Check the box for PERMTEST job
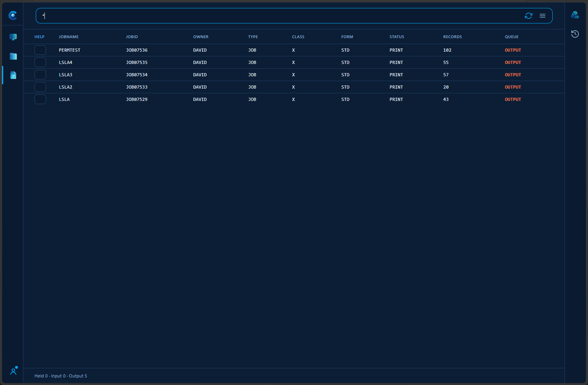Screen dimensions: 588x385 coord(40,50)
